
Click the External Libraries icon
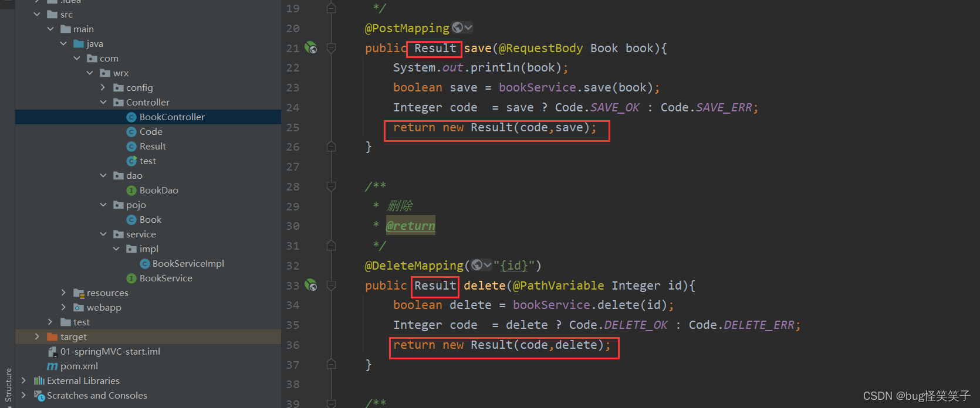point(39,380)
